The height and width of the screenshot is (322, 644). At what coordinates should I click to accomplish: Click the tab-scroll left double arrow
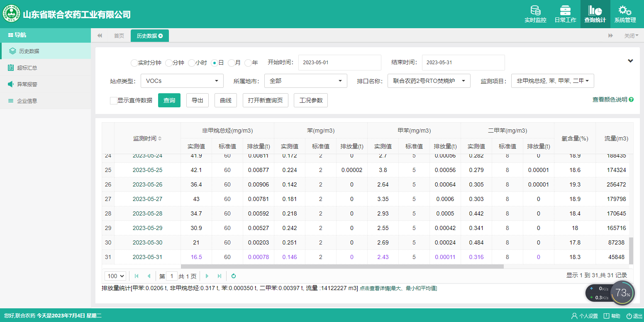[x=100, y=36]
